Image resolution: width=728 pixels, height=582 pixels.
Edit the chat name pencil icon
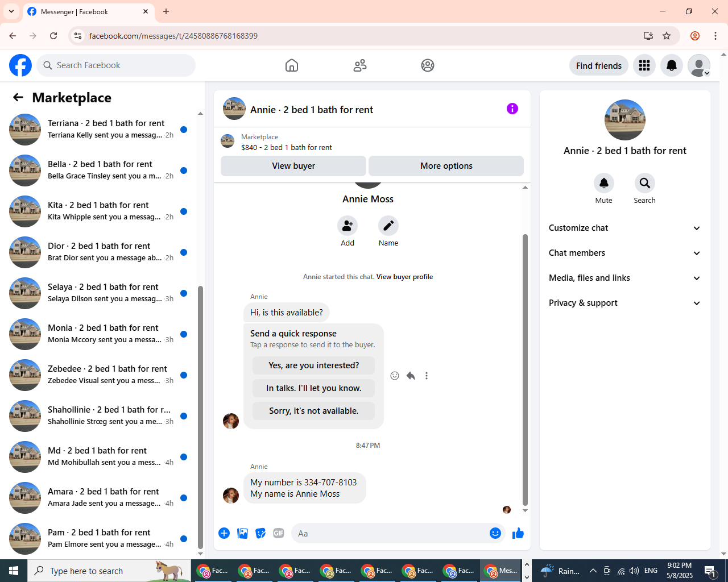388,226
